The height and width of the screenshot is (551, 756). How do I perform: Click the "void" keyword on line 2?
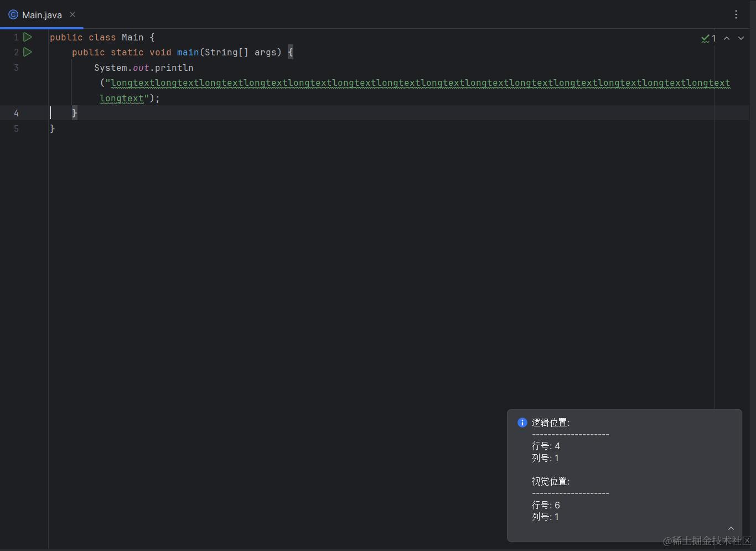coord(160,52)
